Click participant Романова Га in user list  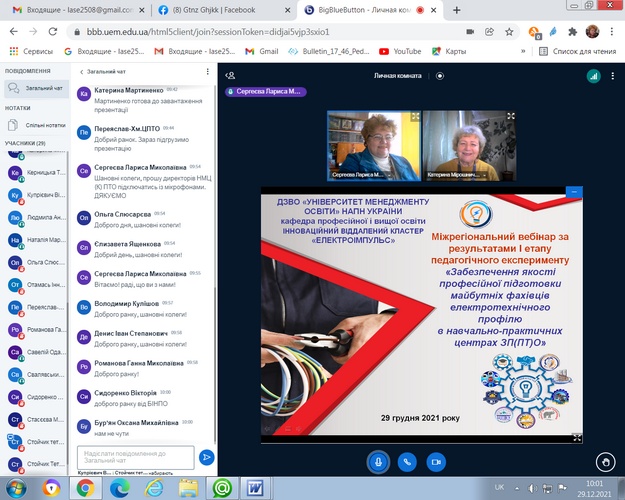pyautogui.click(x=36, y=329)
